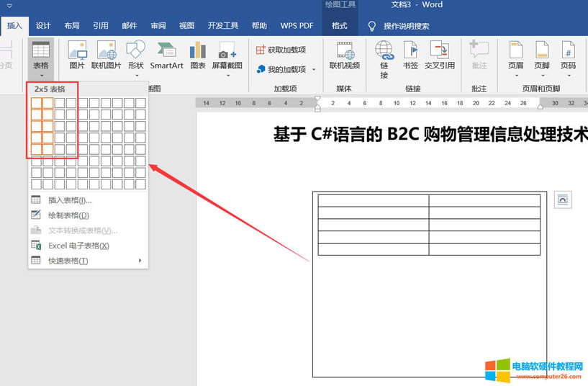Open the Cross-reference (交叉引用) tool
The image size is (588, 386).
tap(439, 55)
